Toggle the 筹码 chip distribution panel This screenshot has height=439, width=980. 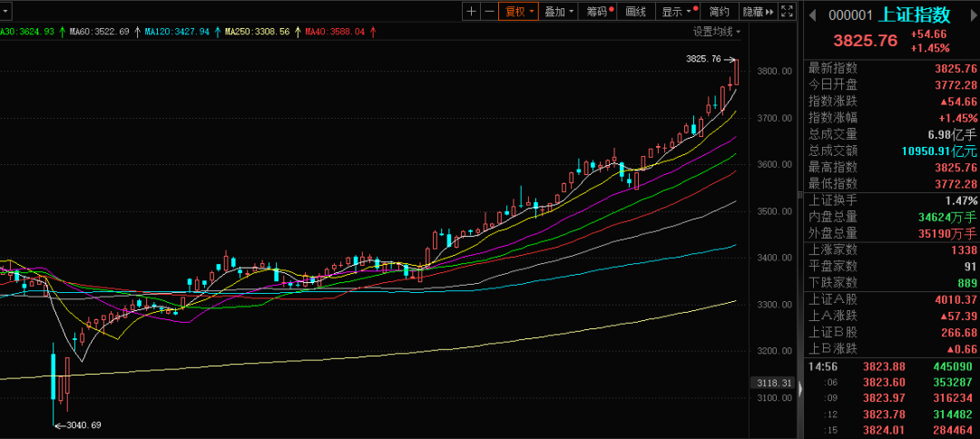coord(598,11)
